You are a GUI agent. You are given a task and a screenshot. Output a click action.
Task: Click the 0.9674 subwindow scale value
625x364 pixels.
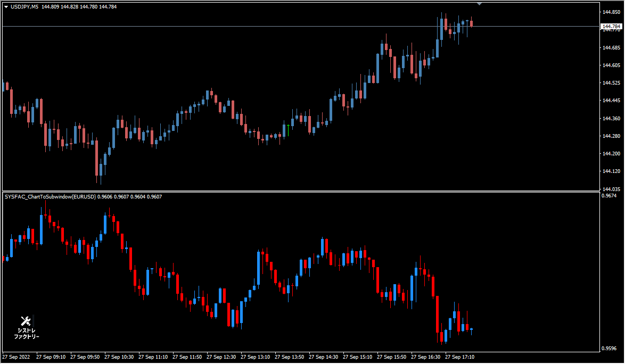tap(608, 195)
